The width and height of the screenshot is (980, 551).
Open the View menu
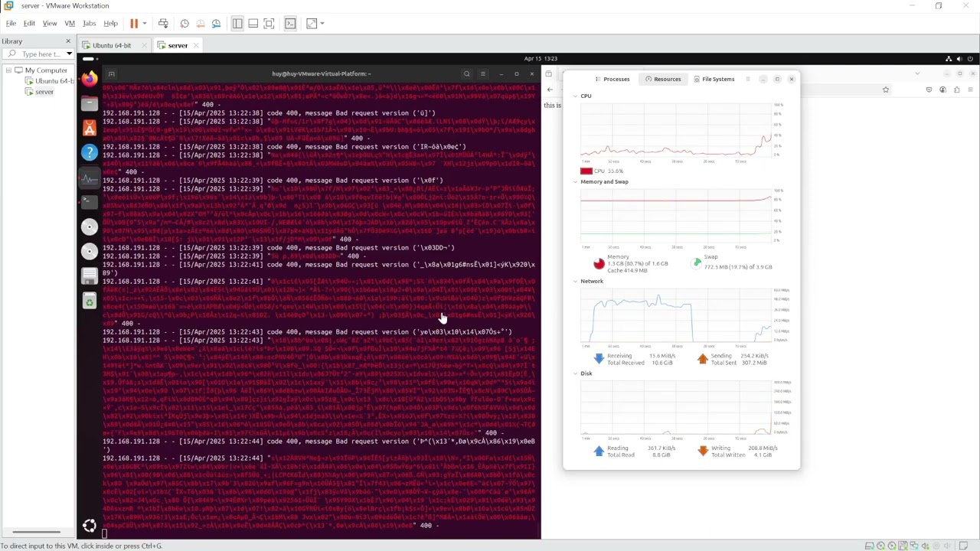(49, 24)
